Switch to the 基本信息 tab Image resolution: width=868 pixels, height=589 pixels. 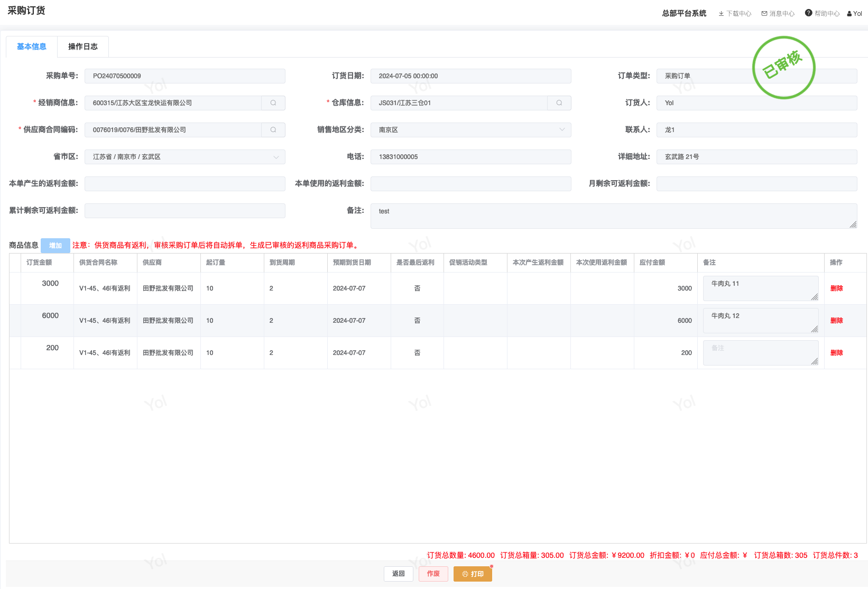32,46
